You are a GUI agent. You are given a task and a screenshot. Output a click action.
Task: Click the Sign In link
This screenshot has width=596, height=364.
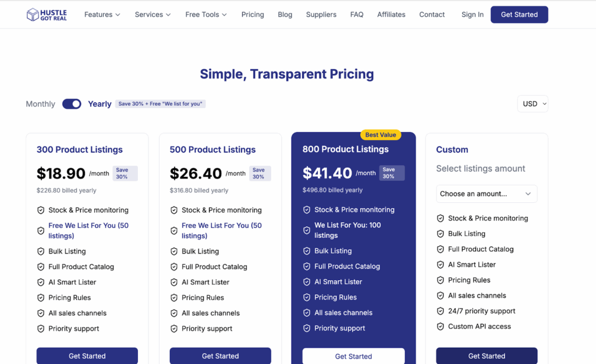pyautogui.click(x=473, y=15)
